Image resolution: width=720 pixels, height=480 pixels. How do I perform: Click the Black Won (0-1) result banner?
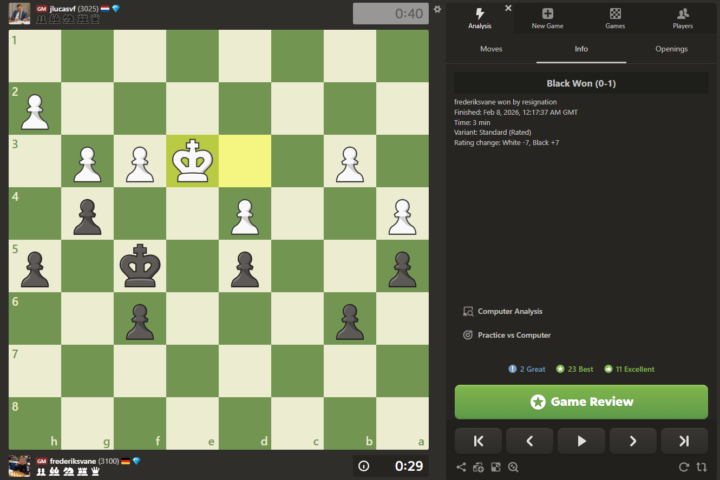tap(581, 83)
